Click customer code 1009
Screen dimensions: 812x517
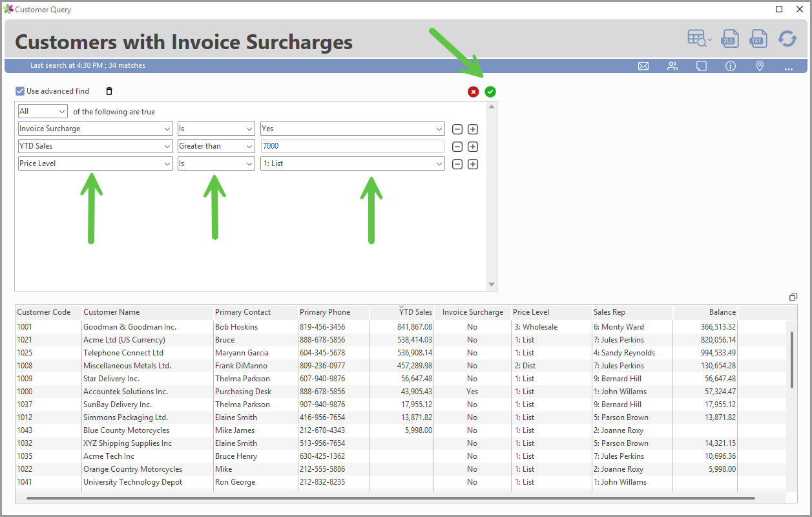(x=25, y=379)
